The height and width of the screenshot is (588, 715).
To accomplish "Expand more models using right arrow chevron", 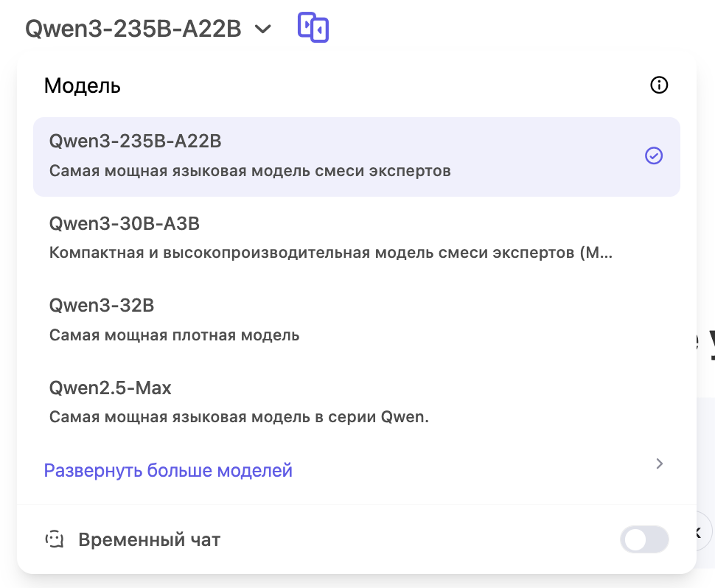I will tap(660, 463).
